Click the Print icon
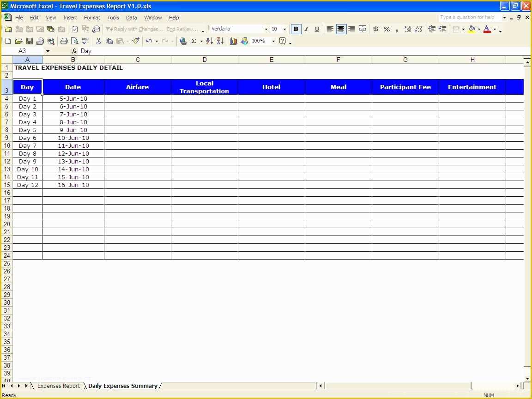Screen dimensions: 532x399 pos(64,41)
